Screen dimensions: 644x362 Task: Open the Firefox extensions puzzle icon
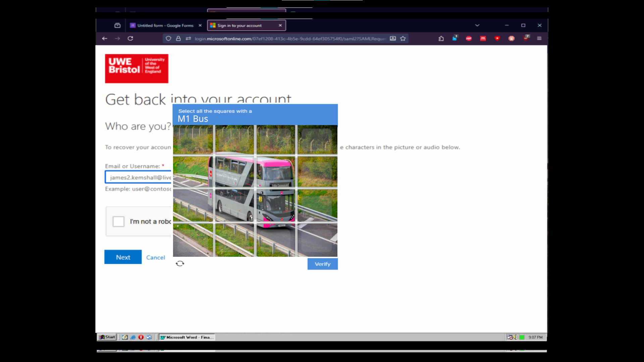pos(441,39)
